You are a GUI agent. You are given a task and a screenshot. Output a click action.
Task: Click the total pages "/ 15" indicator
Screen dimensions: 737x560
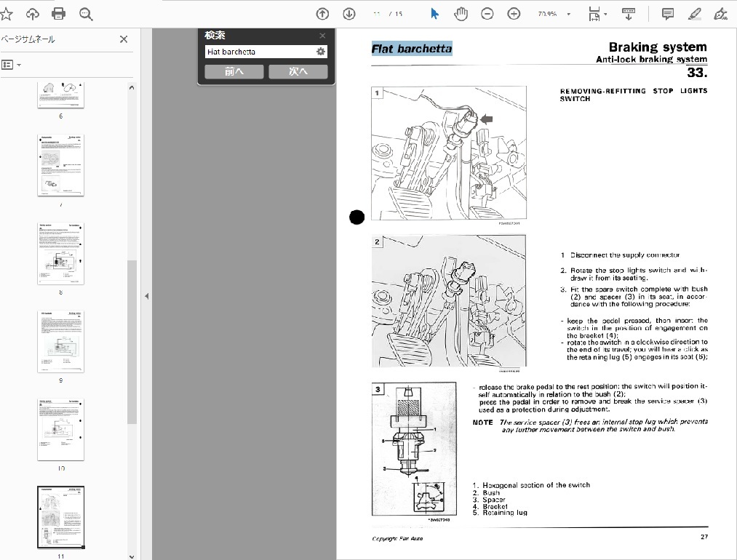pyautogui.click(x=396, y=14)
